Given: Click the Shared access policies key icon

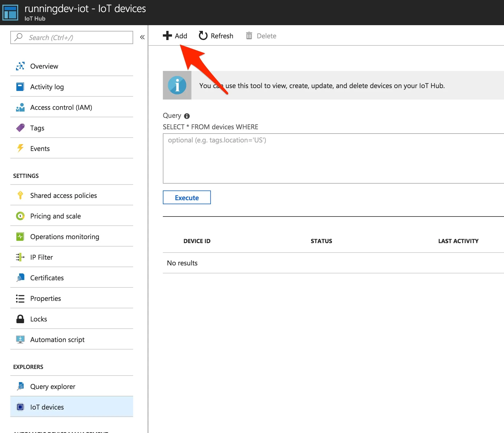Looking at the screenshot, I should (x=20, y=195).
